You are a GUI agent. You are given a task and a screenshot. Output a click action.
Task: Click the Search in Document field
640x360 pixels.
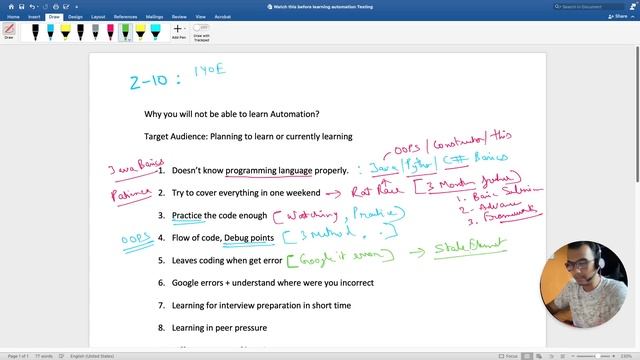(589, 7)
